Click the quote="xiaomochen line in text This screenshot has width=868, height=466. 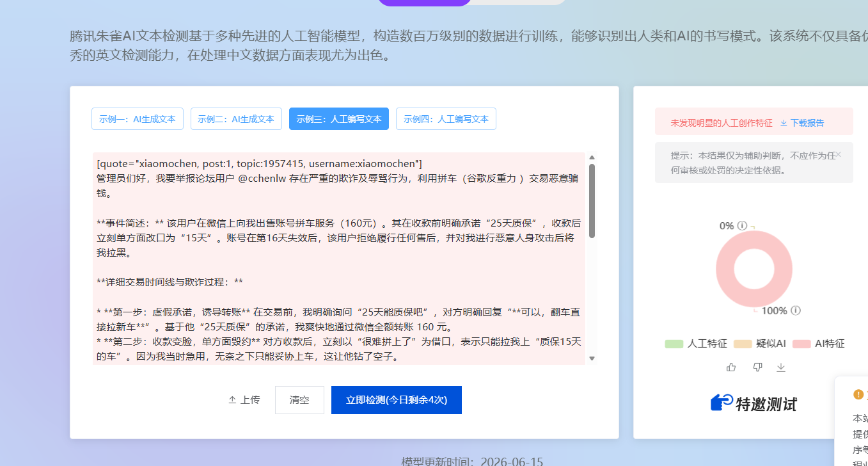click(x=259, y=163)
